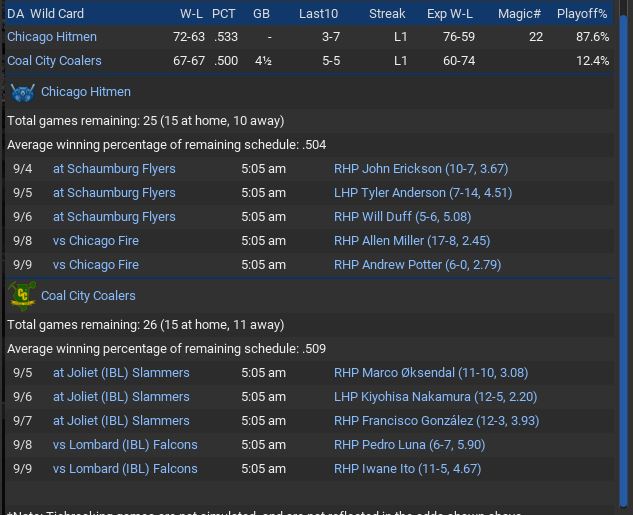Select pitcher RHP Andrew Potter
The width and height of the screenshot is (633, 515).
417,265
